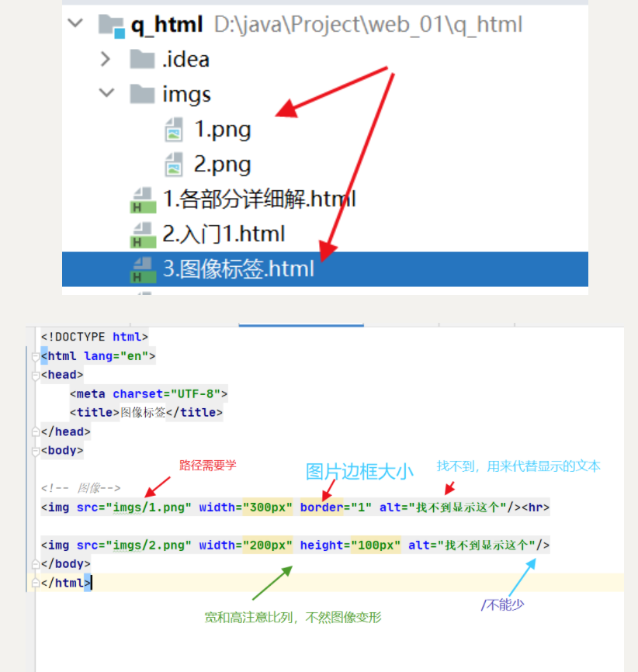Click the border="1" attribute
Image resolution: width=638 pixels, height=672 pixels.
(x=336, y=507)
